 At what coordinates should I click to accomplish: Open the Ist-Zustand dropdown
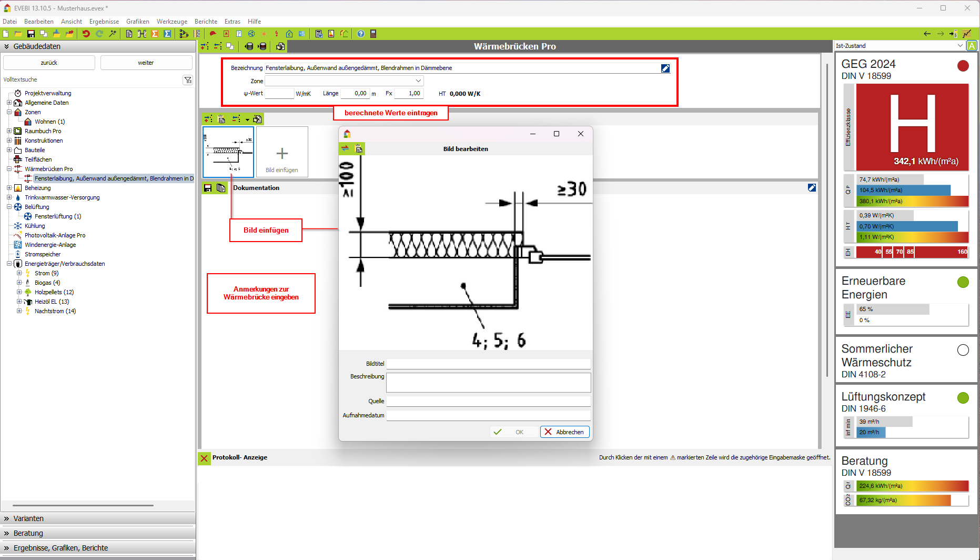pos(960,46)
